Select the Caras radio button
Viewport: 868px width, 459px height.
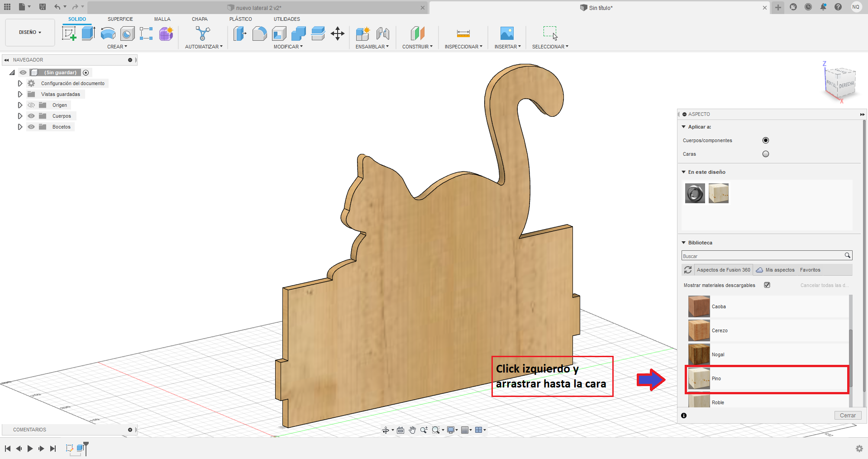coord(765,154)
